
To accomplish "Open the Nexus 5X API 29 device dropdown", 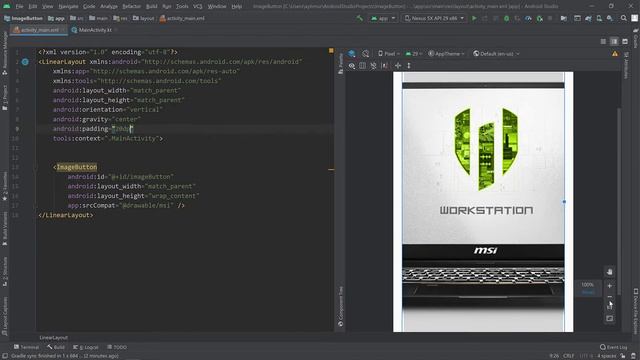I will (434, 18).
